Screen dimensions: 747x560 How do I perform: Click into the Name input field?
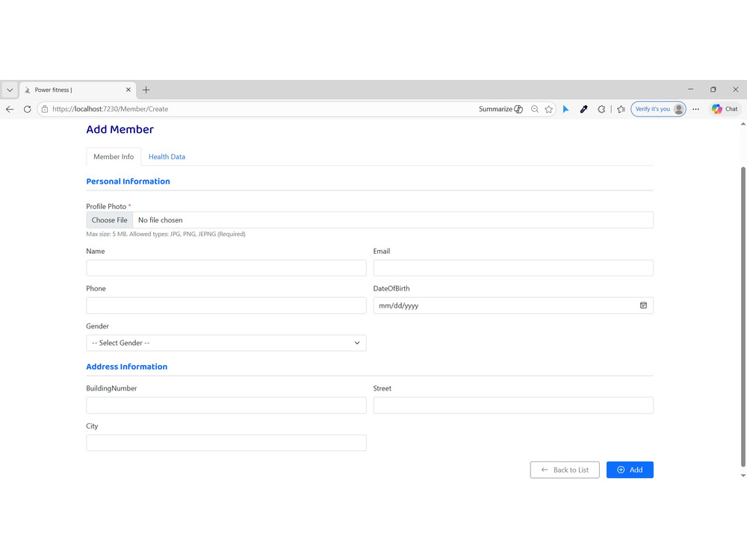[226, 268]
